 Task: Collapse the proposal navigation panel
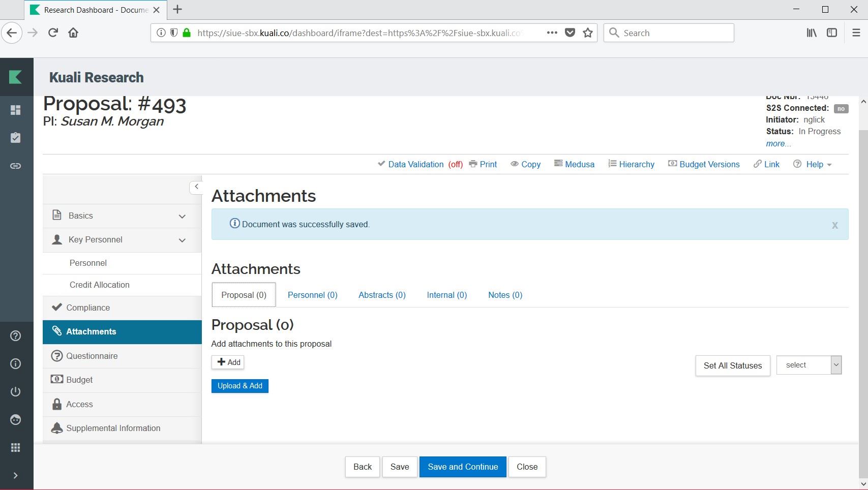196,187
